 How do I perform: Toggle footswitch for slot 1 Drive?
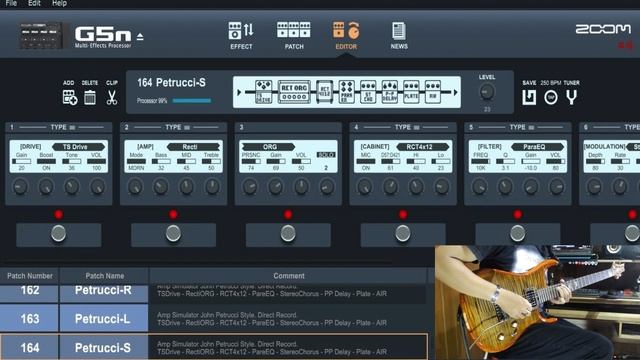(x=58, y=234)
